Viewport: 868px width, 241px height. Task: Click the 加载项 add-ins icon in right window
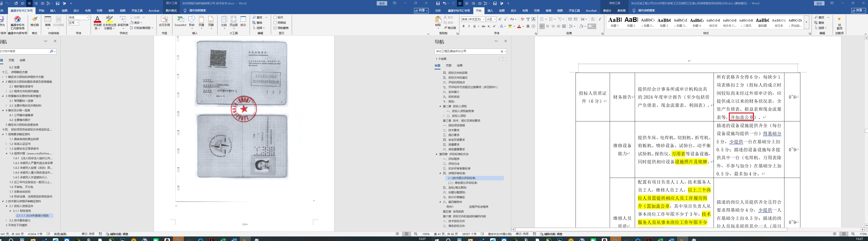pos(839,23)
